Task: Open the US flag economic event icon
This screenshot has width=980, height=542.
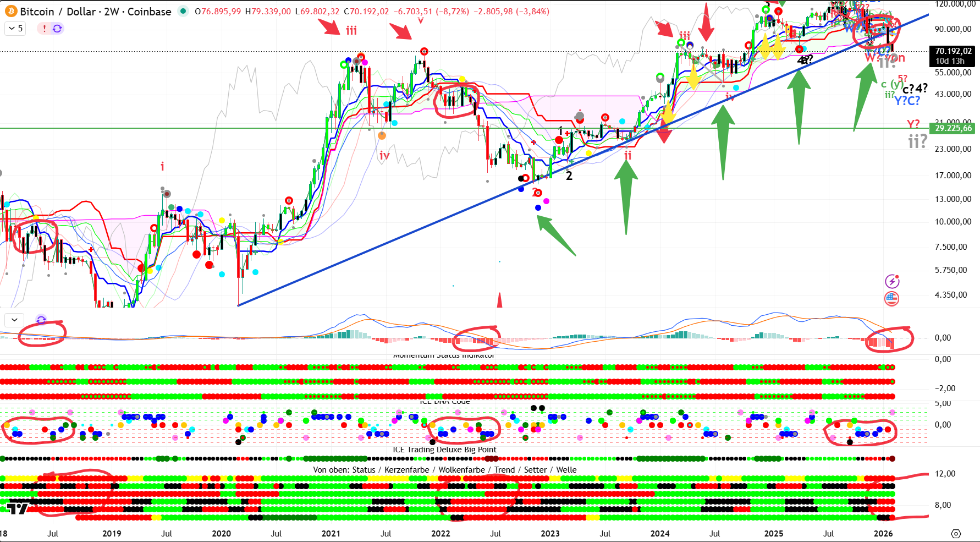Action: (891, 299)
